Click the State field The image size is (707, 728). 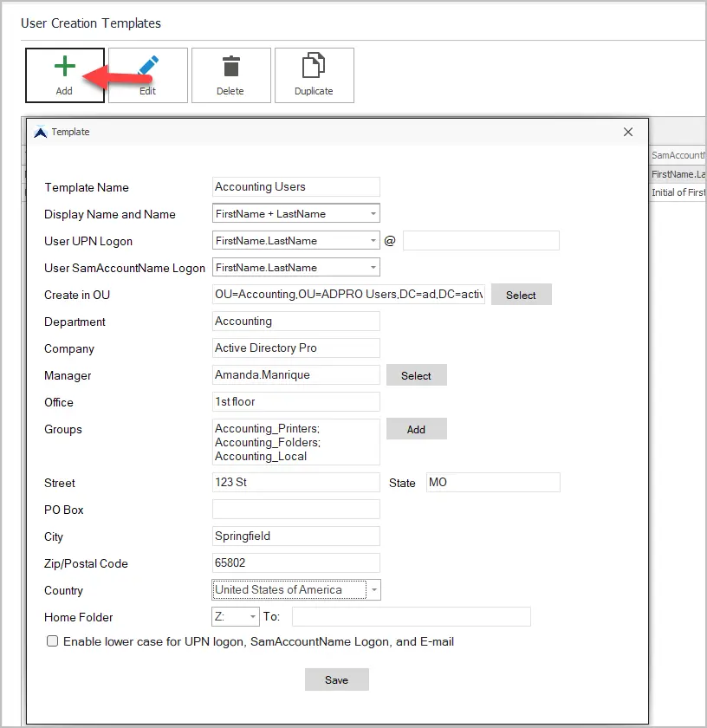(493, 483)
